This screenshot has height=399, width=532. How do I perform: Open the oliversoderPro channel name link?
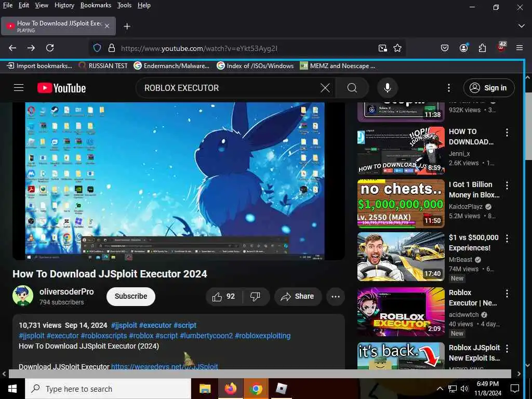pos(66,292)
